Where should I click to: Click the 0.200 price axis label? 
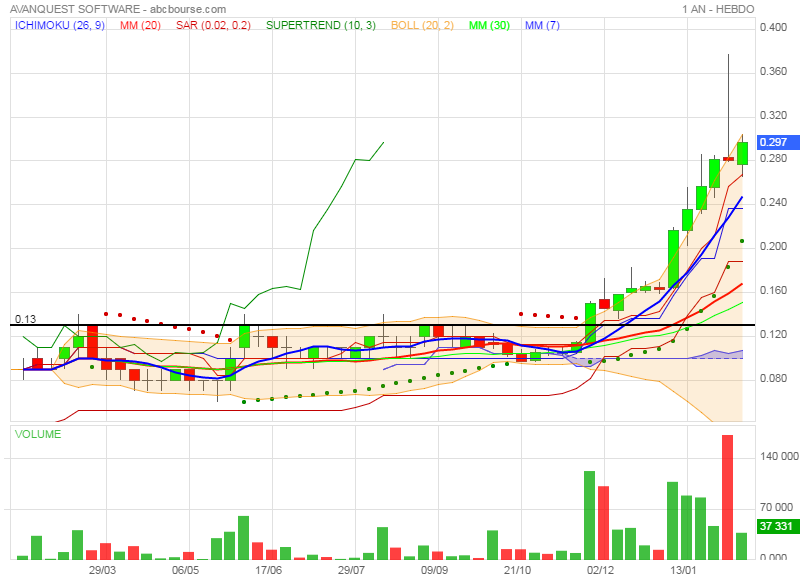click(x=773, y=246)
